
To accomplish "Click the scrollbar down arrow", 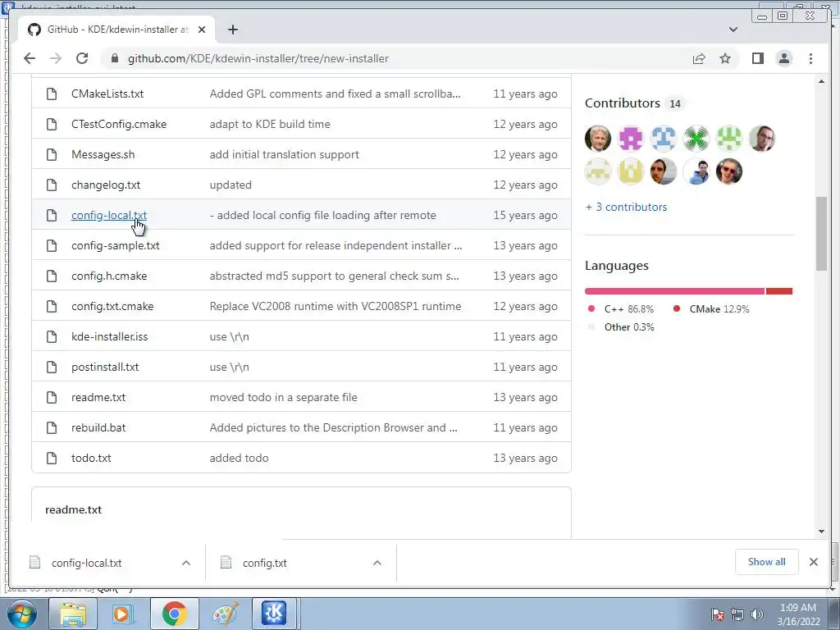I will (x=821, y=532).
